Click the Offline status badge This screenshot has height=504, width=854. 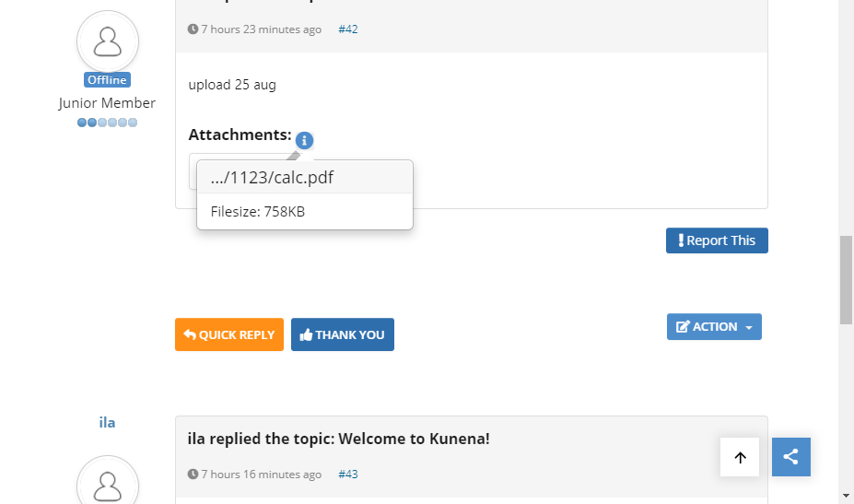tap(108, 80)
